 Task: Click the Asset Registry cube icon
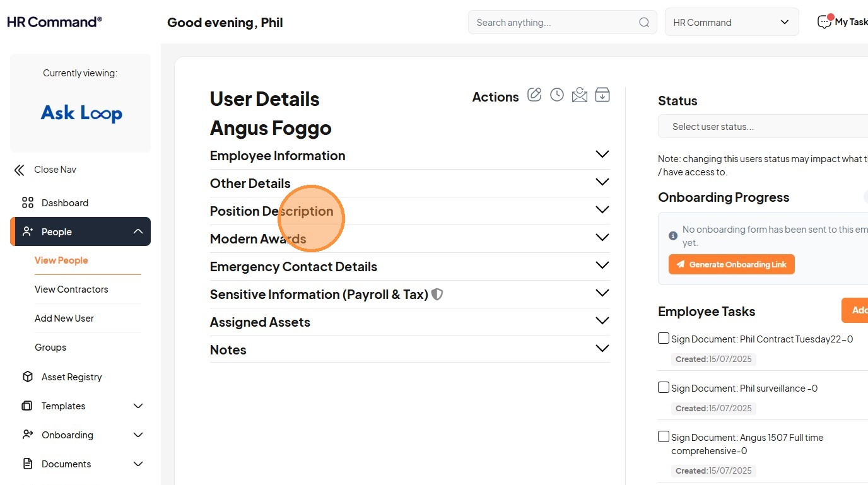point(27,377)
